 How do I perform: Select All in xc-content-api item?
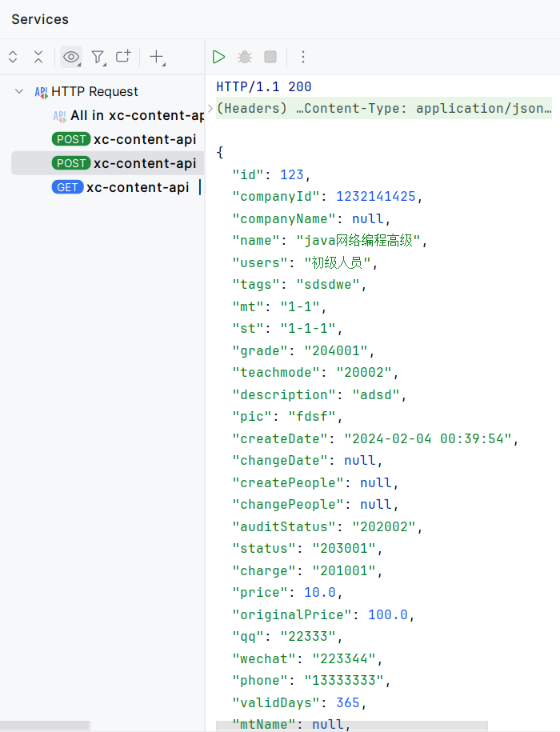click(x=128, y=115)
